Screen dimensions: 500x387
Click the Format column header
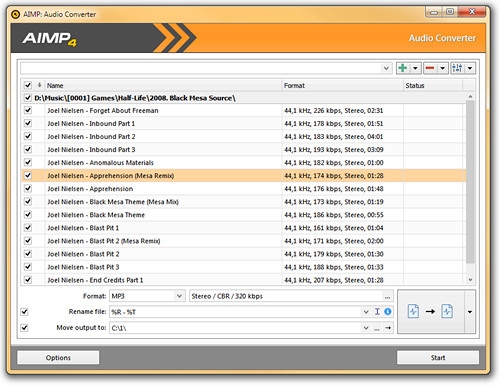point(343,85)
